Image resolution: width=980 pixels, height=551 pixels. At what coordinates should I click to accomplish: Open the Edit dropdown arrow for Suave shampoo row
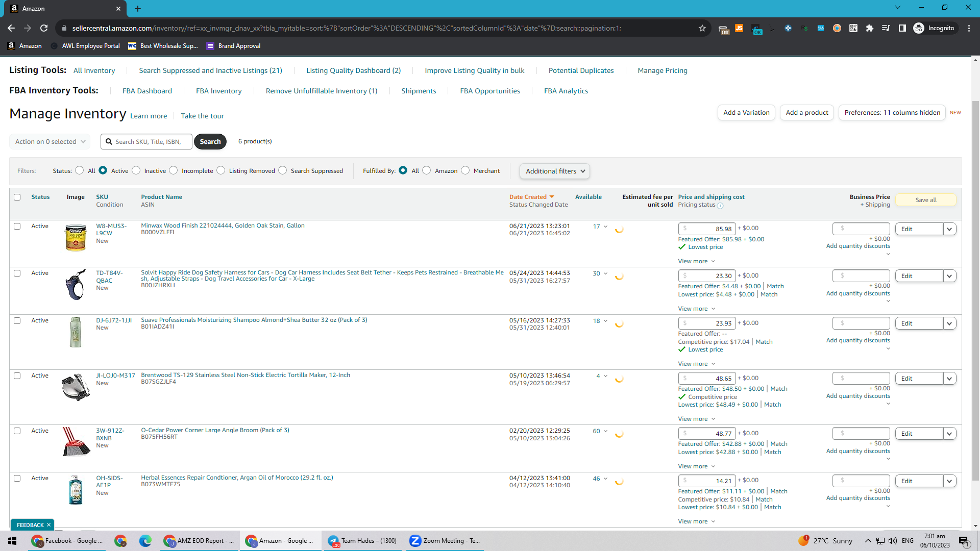[949, 323]
